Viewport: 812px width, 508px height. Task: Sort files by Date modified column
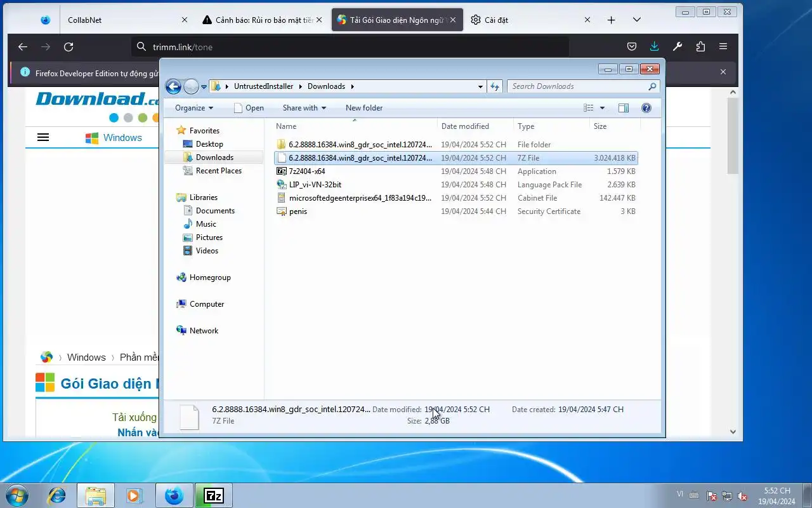[476, 126]
